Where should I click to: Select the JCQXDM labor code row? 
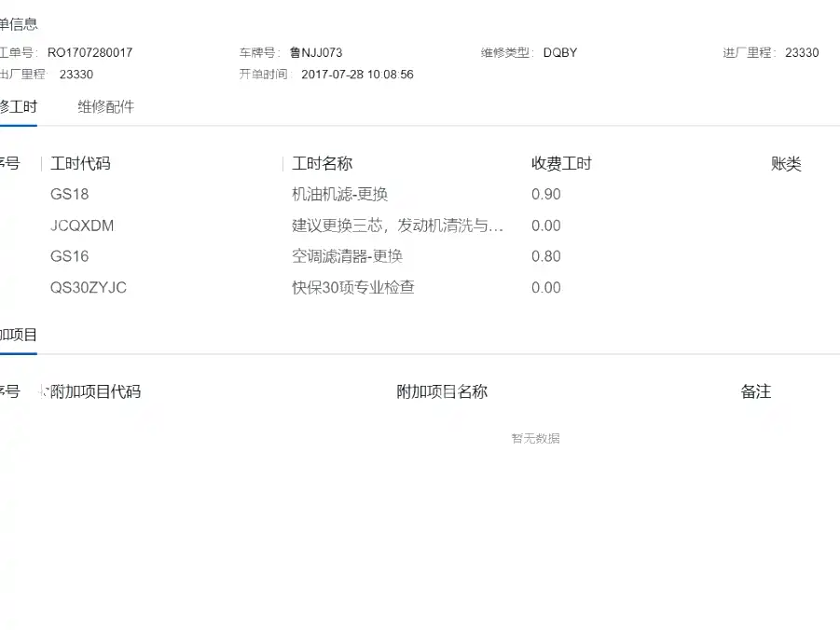(420, 226)
